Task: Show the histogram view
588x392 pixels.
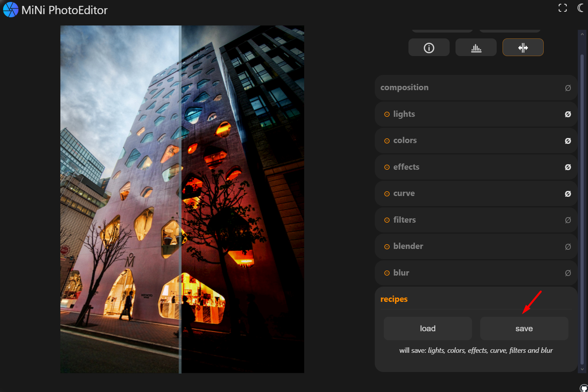Action: pyautogui.click(x=476, y=47)
